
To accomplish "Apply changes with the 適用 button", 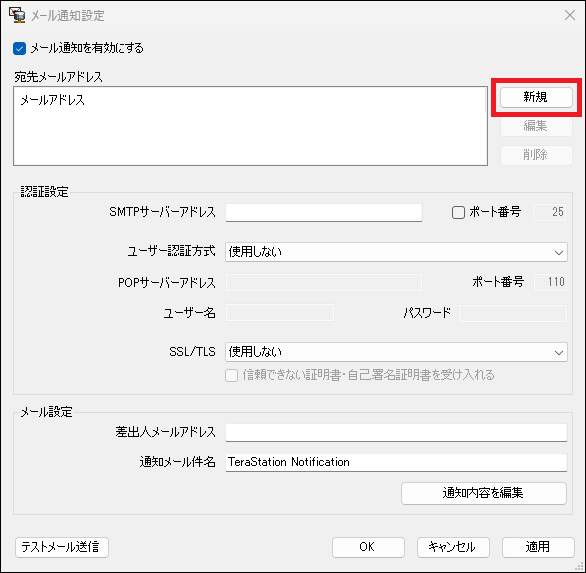I will pyautogui.click(x=538, y=547).
